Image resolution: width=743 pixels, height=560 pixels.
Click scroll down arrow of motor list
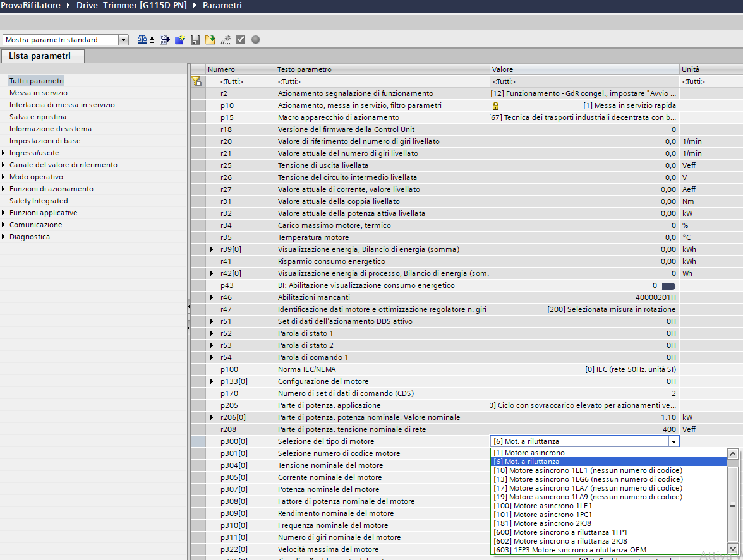[x=733, y=548]
